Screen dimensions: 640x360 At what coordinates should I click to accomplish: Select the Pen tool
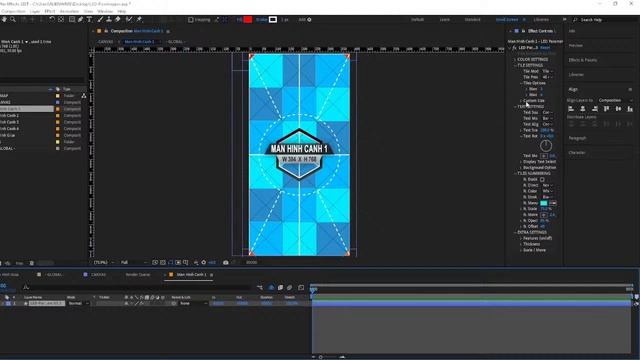tap(80, 19)
